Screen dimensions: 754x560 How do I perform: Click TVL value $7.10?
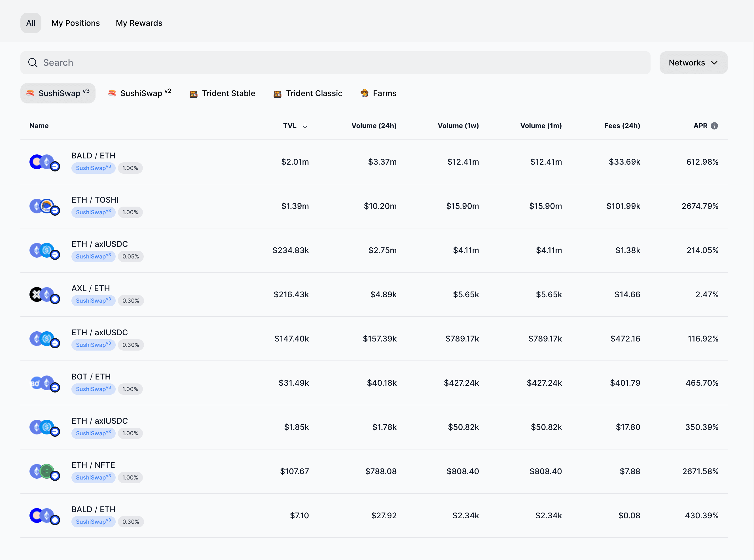tap(299, 516)
